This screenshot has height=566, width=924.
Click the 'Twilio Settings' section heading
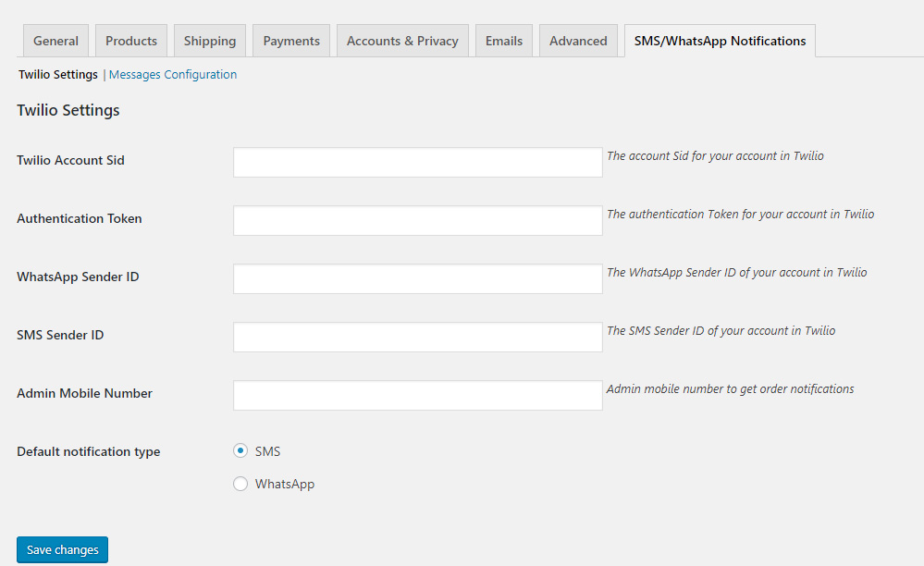(x=68, y=110)
